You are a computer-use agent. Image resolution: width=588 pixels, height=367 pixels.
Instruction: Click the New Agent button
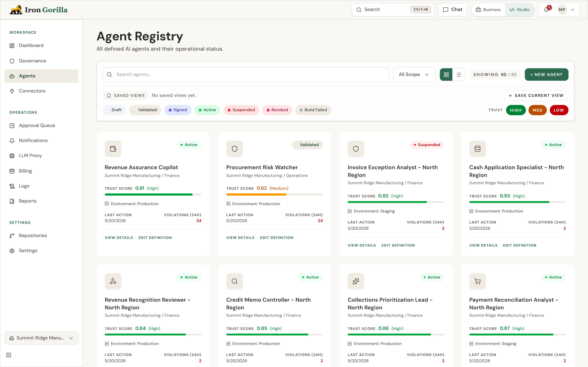(546, 75)
